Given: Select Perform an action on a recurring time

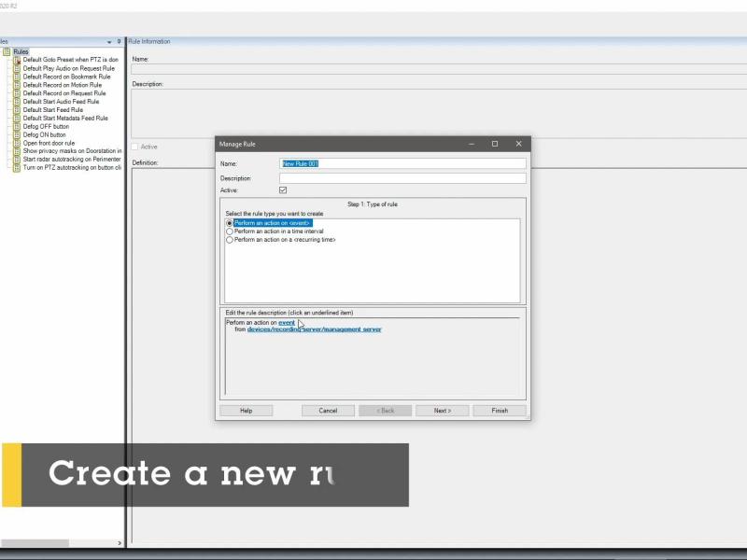Looking at the screenshot, I should 230,239.
